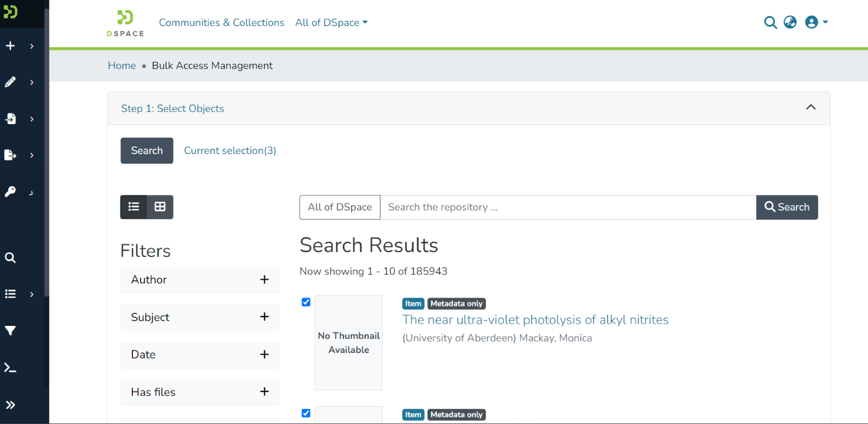Image resolution: width=868 pixels, height=424 pixels.
Task: Open the user profile dropdown menu
Action: 816,22
